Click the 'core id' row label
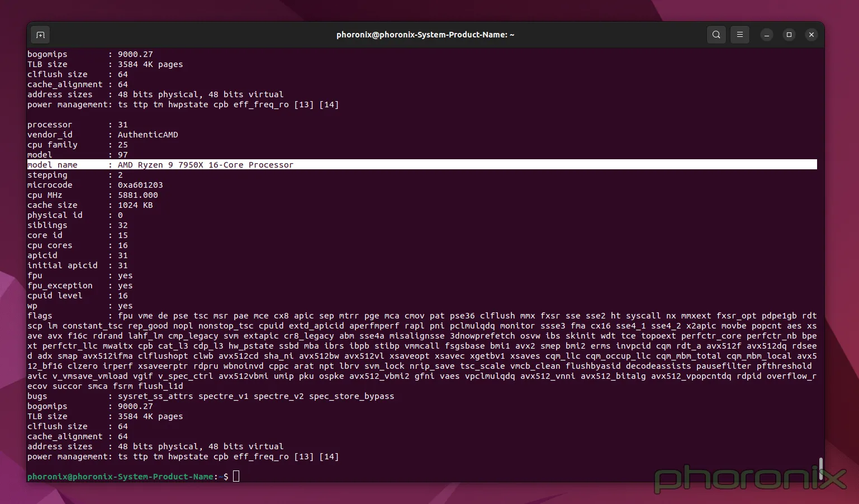This screenshot has width=859, height=504. (45, 235)
